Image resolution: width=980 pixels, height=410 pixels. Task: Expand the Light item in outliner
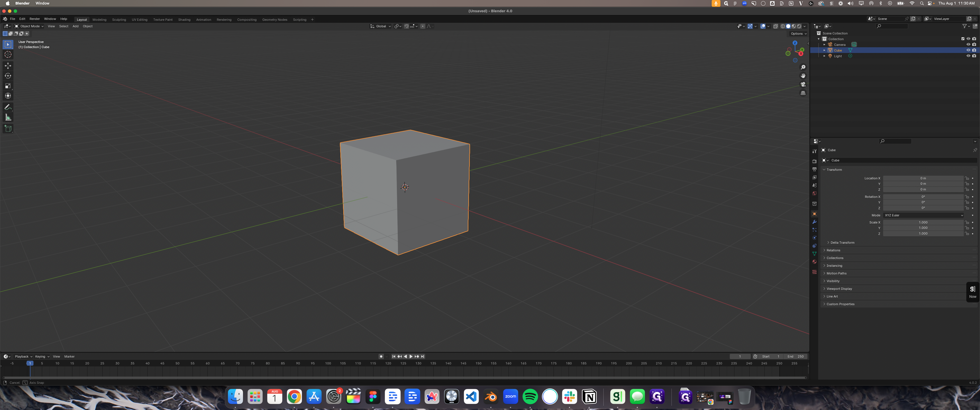[x=824, y=56]
